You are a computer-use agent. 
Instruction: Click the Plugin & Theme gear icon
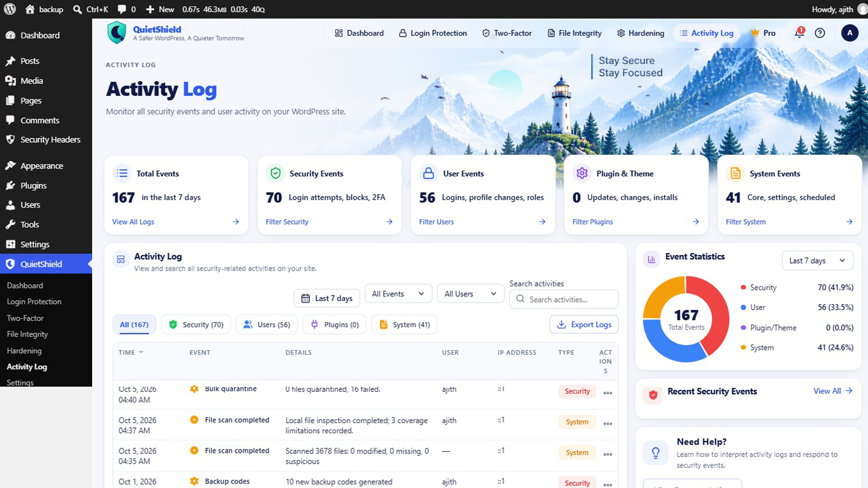(582, 174)
